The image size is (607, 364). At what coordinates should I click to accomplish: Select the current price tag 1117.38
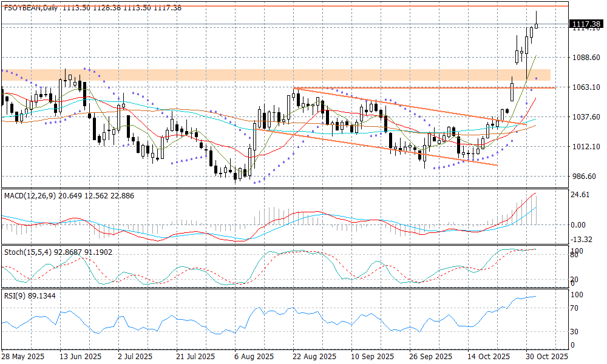[586, 24]
